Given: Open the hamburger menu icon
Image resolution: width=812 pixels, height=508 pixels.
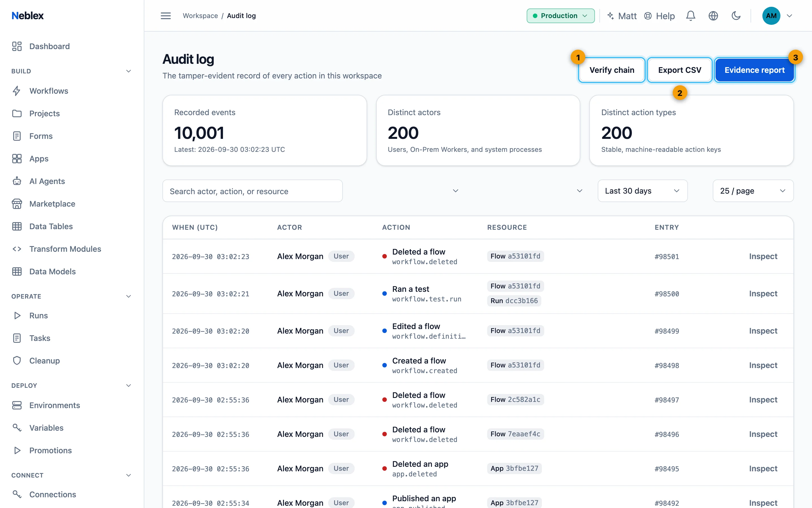Looking at the screenshot, I should [x=166, y=16].
